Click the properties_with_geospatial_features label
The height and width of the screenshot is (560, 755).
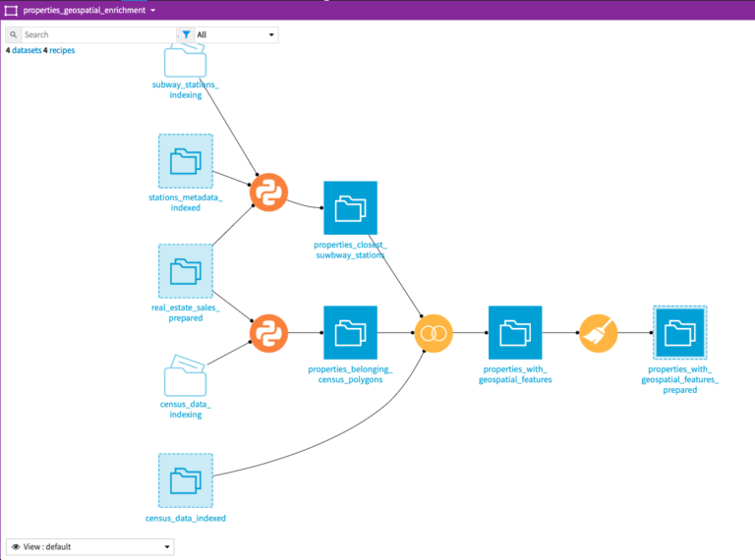[x=515, y=374]
